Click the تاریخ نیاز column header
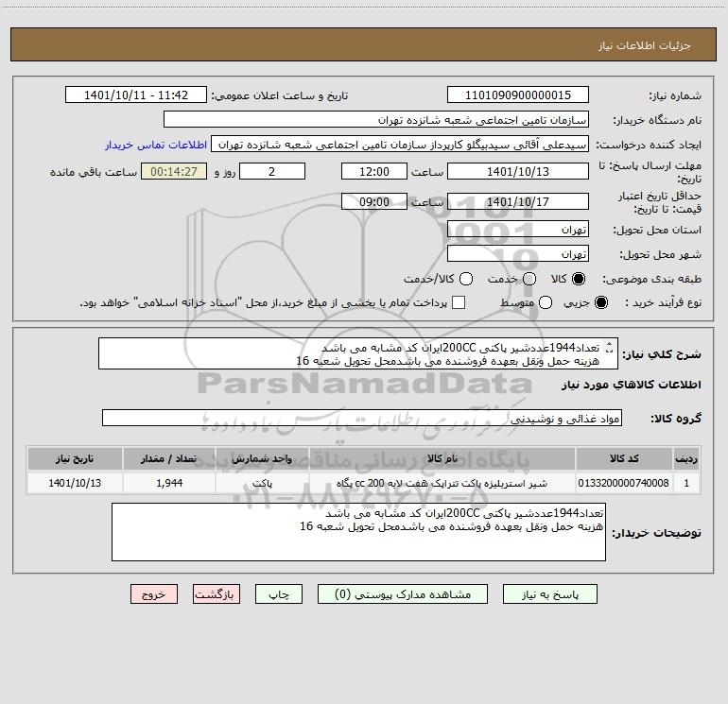The image size is (728, 704). click(x=75, y=458)
